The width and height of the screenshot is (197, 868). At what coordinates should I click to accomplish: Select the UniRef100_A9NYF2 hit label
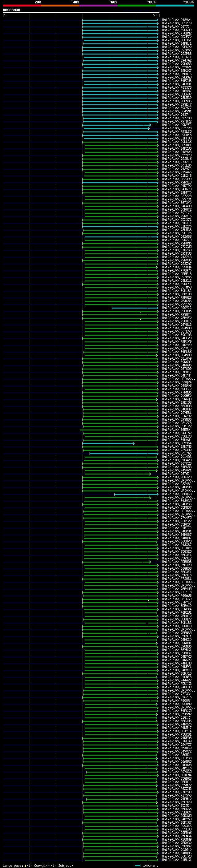[x=177, y=125]
